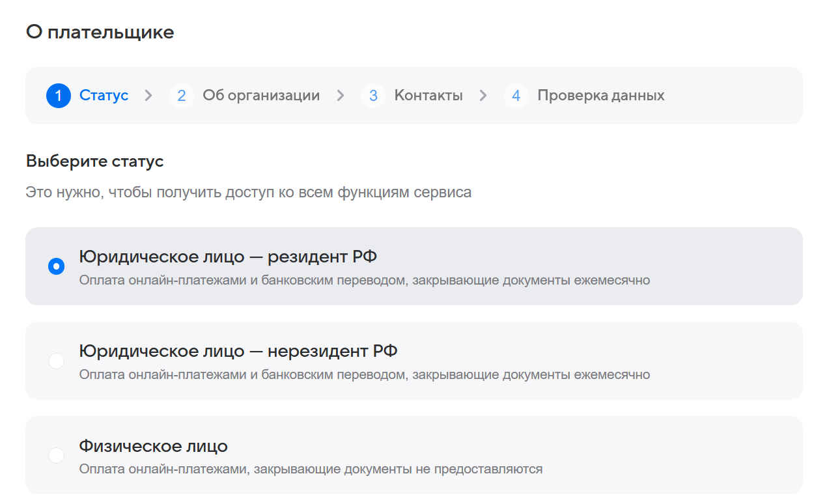Switch to the 'Контакты' step
The width and height of the screenshot is (827, 504).
click(428, 96)
